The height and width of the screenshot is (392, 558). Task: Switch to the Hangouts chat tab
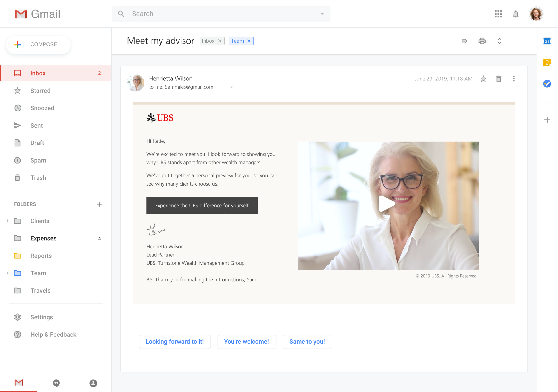[56, 383]
